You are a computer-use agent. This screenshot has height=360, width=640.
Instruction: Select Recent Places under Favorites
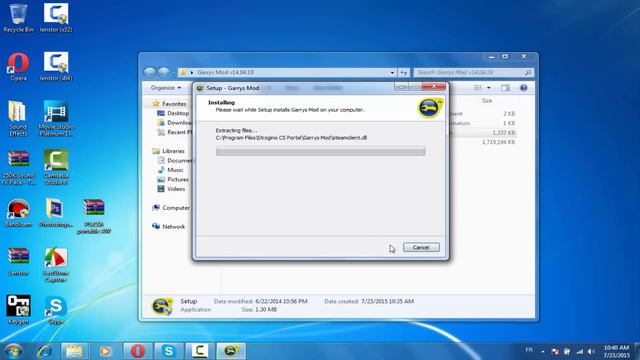[175, 132]
